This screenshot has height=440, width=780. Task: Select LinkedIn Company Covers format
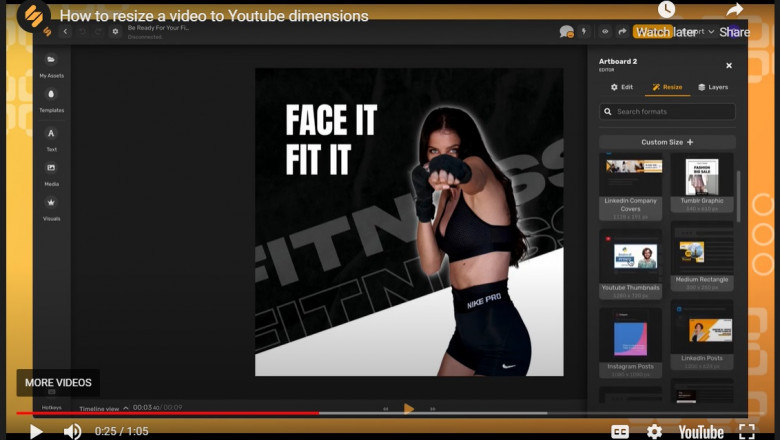click(x=630, y=186)
